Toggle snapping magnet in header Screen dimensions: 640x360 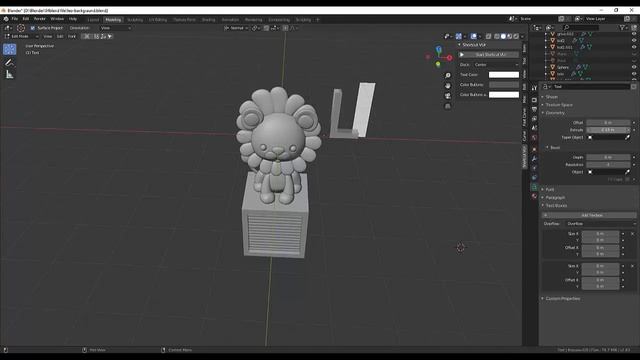point(266,28)
